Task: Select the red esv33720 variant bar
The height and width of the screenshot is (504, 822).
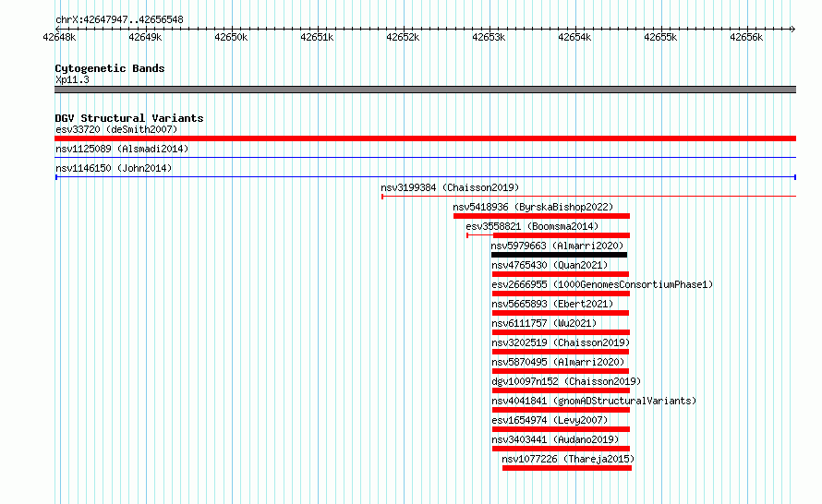Action: click(425, 138)
